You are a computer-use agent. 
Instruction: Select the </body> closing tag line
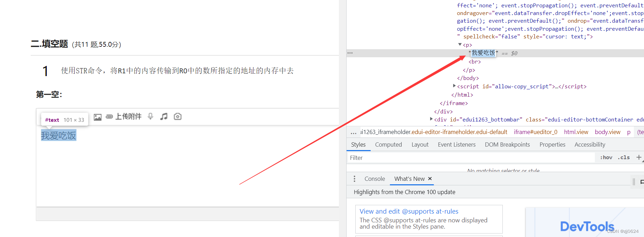coord(468,78)
